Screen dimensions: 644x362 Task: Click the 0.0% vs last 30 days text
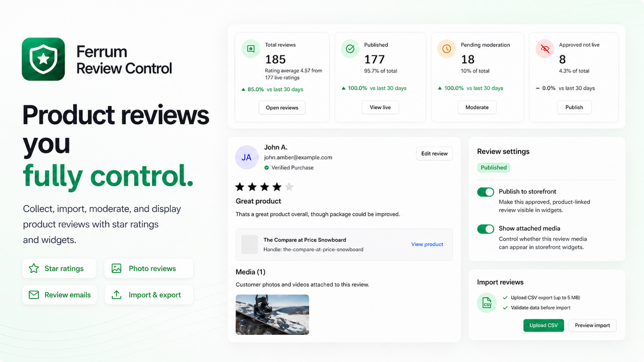pos(568,88)
